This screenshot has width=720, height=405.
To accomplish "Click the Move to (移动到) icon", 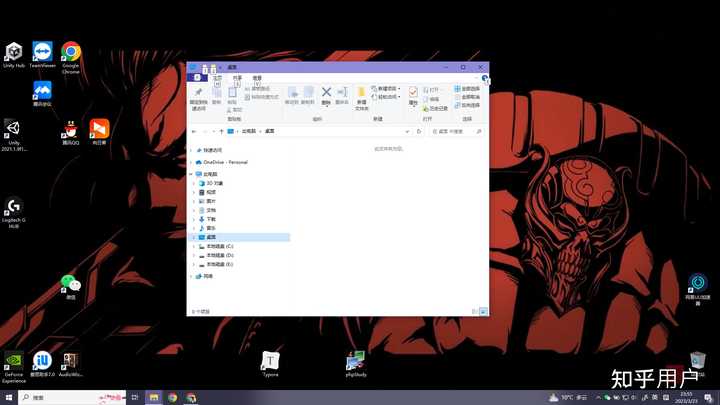I will (292, 92).
